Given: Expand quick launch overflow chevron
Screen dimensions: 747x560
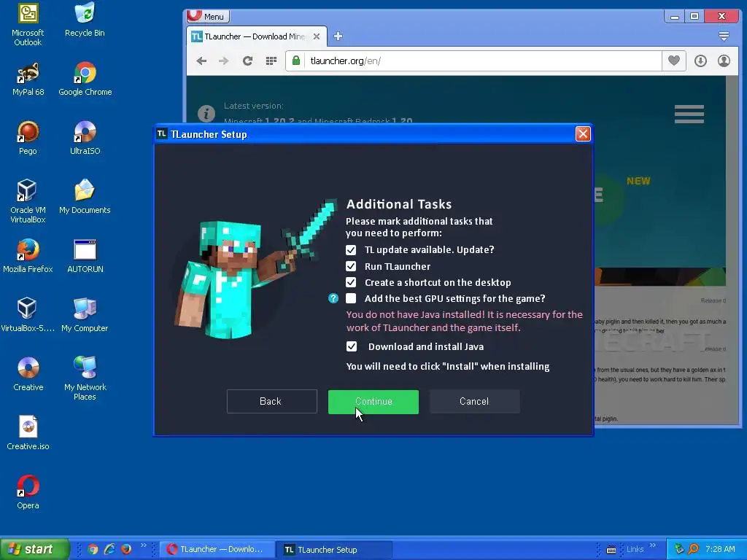Looking at the screenshot, I should (144, 545).
